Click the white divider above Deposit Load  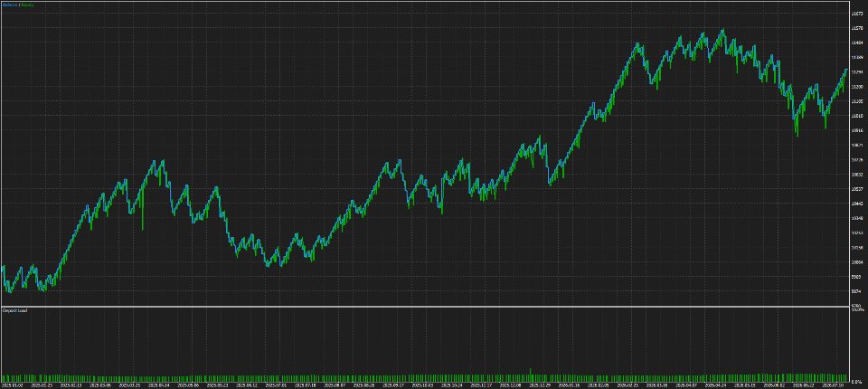(425, 306)
